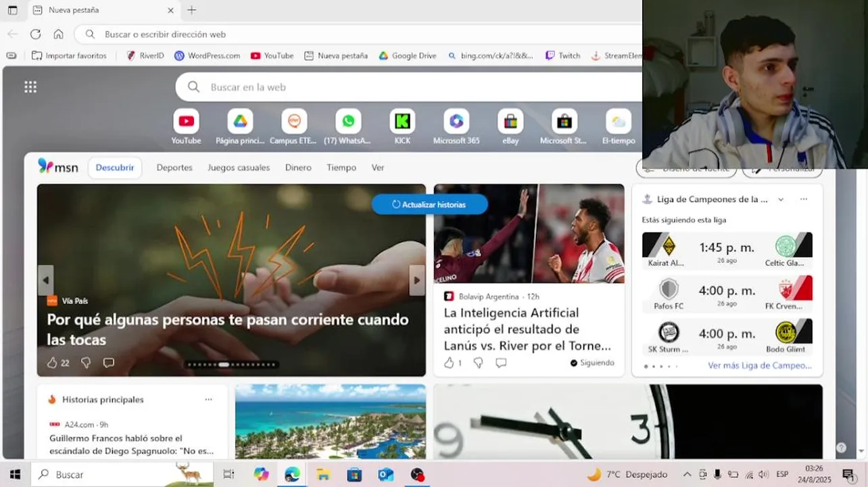The height and width of the screenshot is (487, 868).
Task: Open the WordPress.com bookmark
Action: point(207,55)
